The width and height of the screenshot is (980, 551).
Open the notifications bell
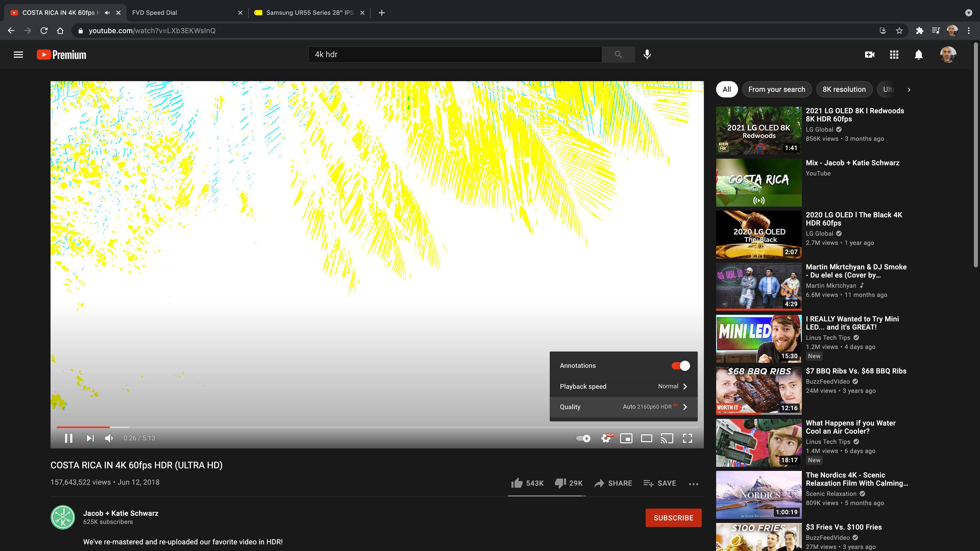[x=918, y=54]
